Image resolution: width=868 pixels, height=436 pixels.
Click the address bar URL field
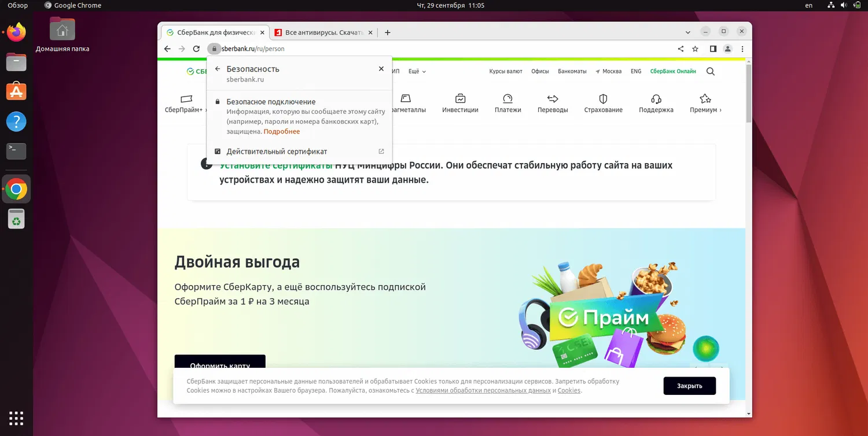[x=446, y=49]
